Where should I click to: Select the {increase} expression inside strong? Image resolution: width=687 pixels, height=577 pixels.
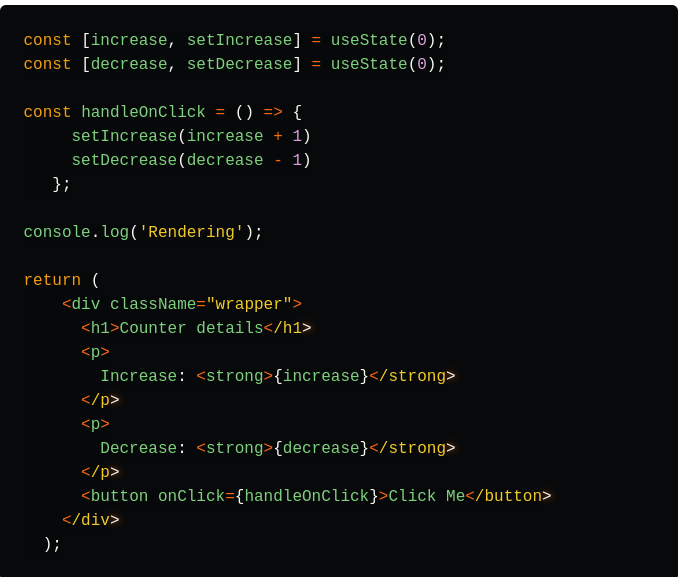tap(321, 376)
